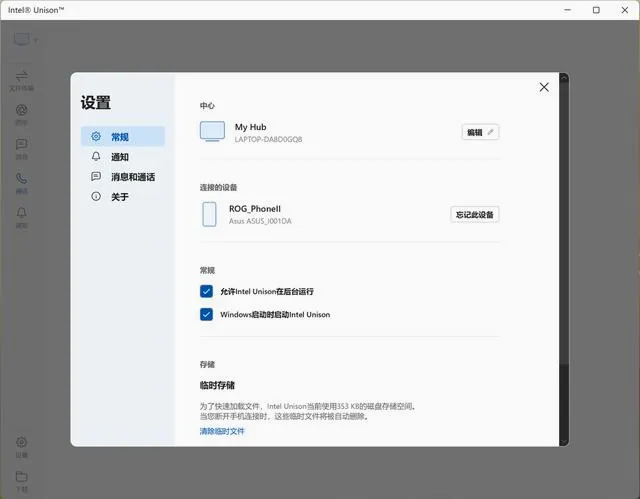The image size is (640, 499).
Task: Open the 消息和通话 settings tab
Action: 123,177
